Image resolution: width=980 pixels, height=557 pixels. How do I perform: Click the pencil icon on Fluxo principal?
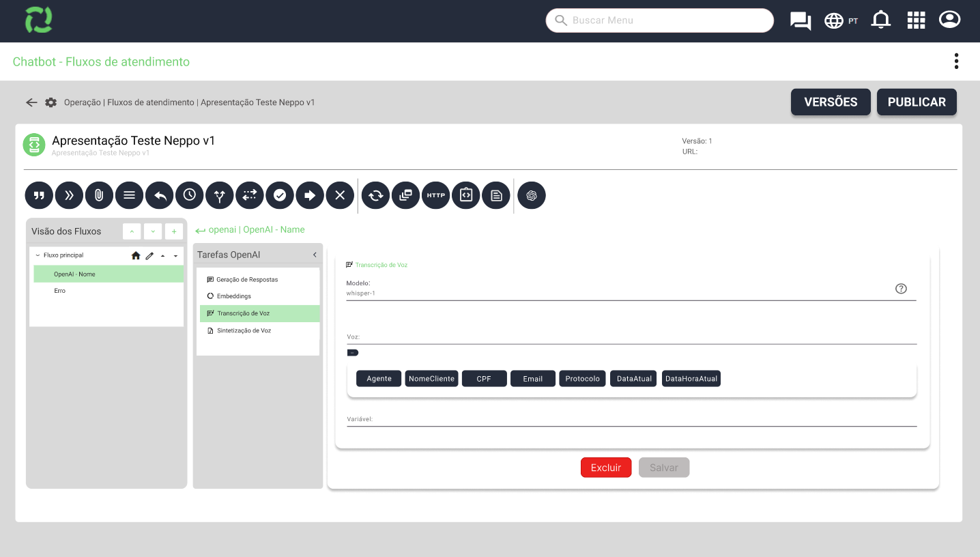point(149,255)
